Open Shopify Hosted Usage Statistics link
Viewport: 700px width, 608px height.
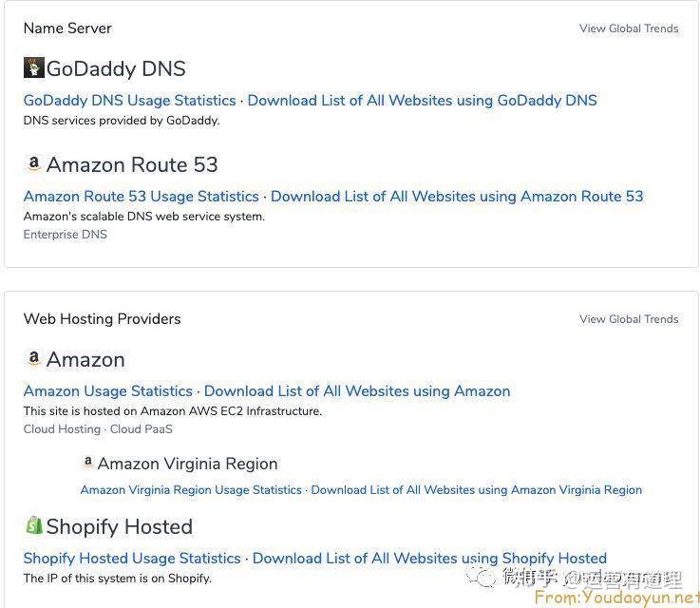tap(132, 559)
